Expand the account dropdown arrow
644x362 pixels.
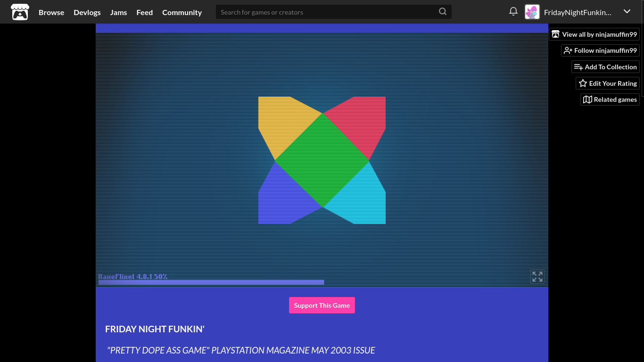point(627,11)
